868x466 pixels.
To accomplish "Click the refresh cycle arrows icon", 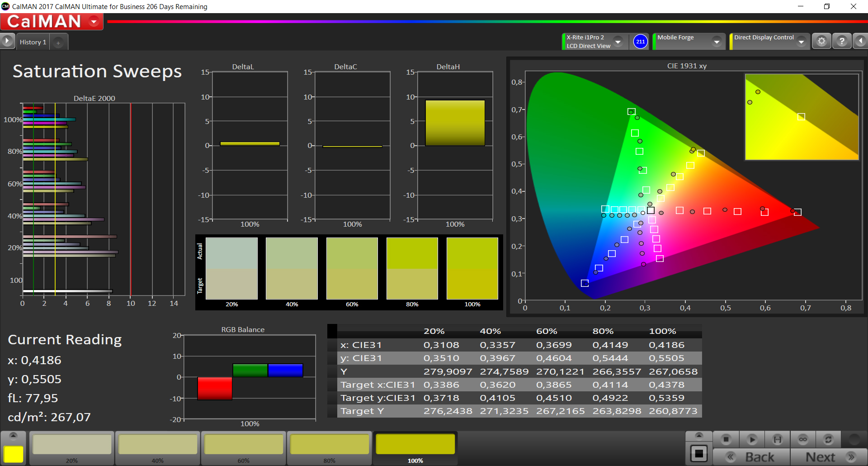I will pyautogui.click(x=828, y=439).
